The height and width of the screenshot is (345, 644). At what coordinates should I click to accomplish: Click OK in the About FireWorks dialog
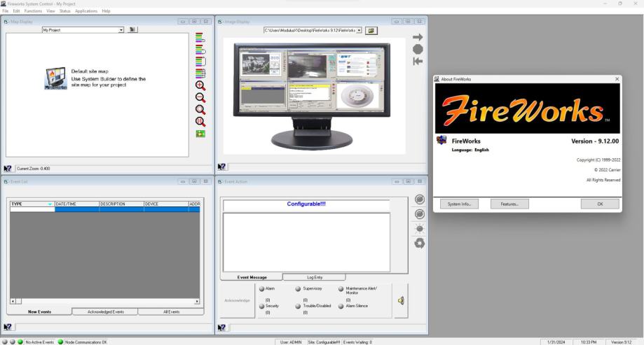click(600, 204)
